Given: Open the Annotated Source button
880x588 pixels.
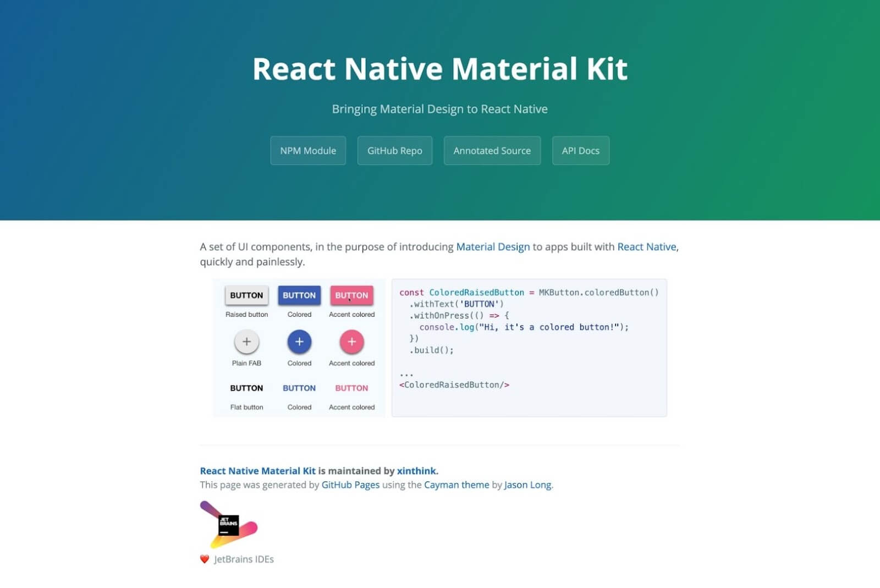Looking at the screenshot, I should 492,151.
